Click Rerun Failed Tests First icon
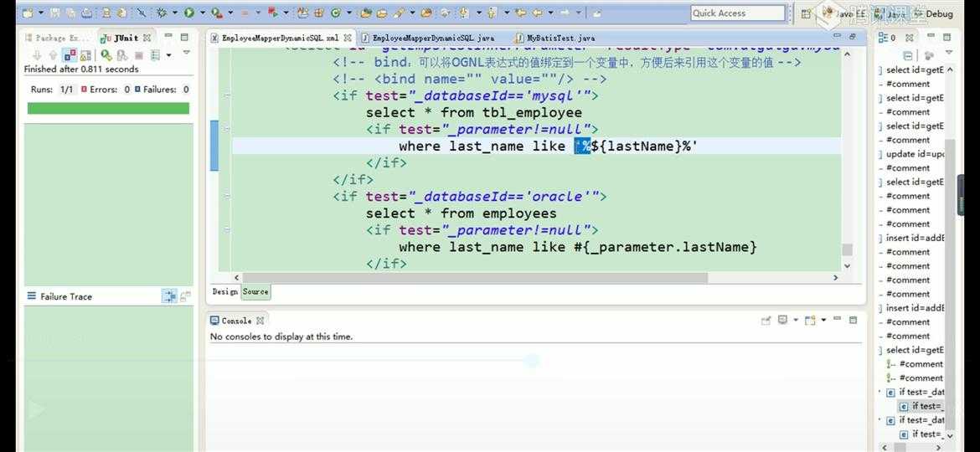Image resolution: width=980 pixels, height=452 pixels. [122, 55]
